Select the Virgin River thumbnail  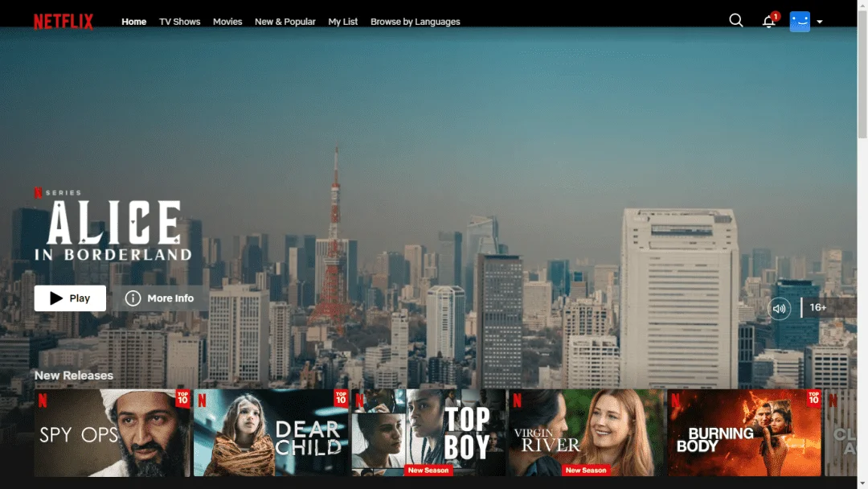(x=586, y=433)
